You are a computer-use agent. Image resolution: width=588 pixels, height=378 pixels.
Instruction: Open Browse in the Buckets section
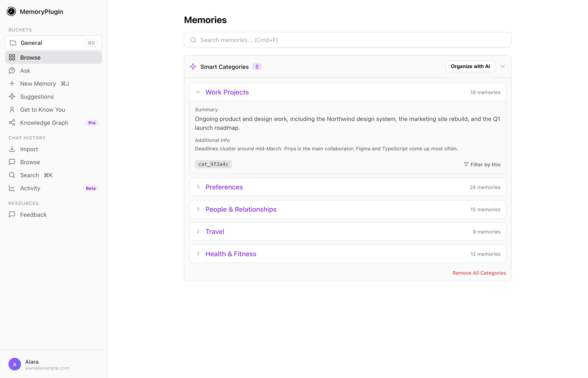(54, 58)
